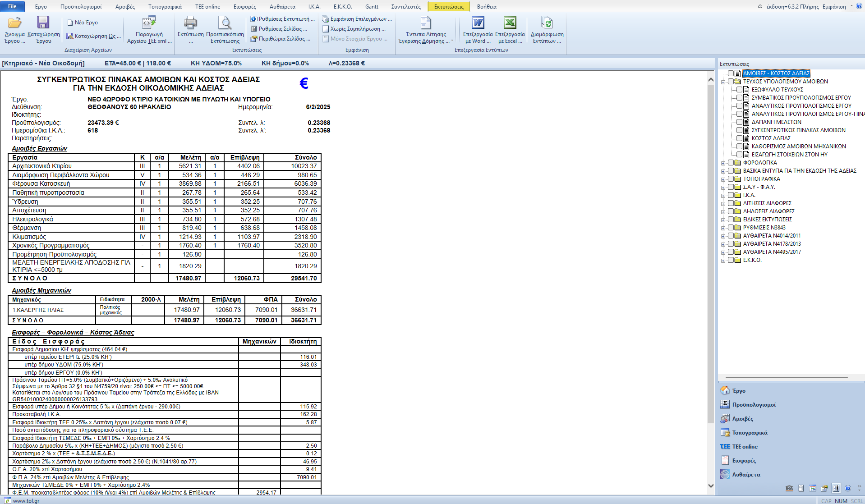The image size is (865, 504).
Task: Click the Καταχώρηση Έργου save icon
Action: [43, 23]
